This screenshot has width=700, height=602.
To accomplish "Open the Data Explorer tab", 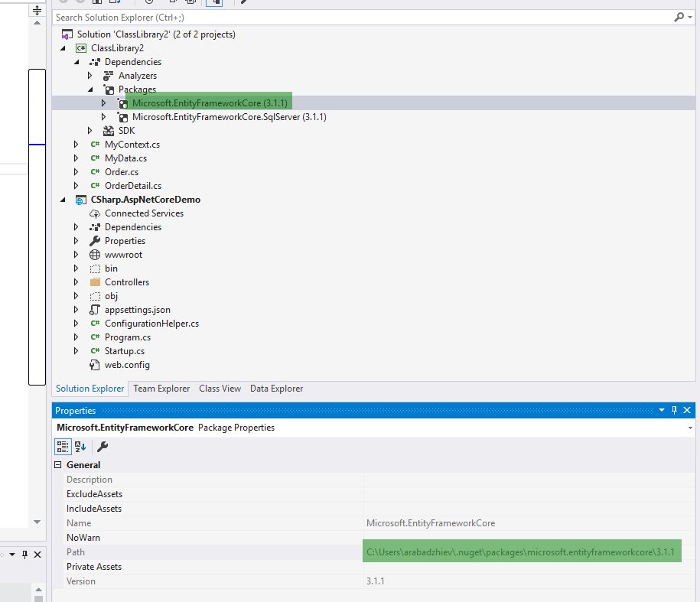I will (x=276, y=389).
